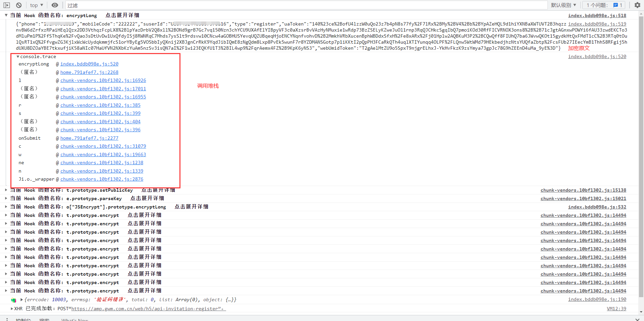Click the 点击展开详细 text on setPublicKey row

(x=158, y=190)
